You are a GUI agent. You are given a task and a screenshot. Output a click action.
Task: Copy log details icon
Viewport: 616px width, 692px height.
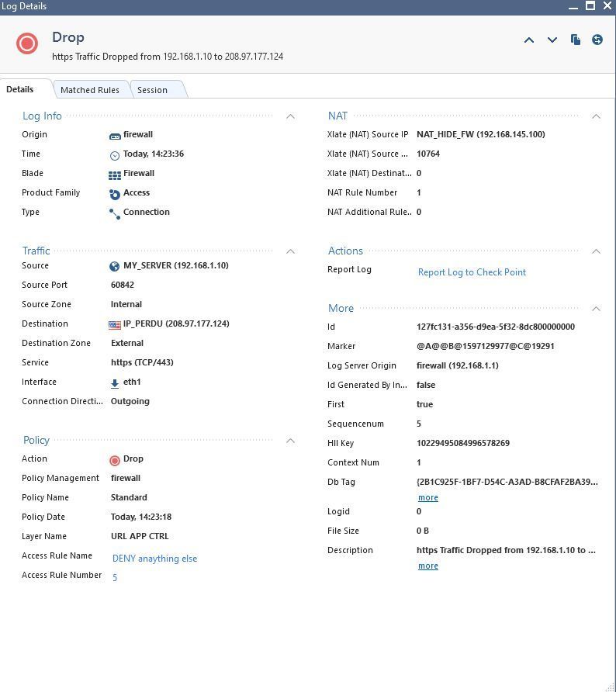(x=576, y=40)
